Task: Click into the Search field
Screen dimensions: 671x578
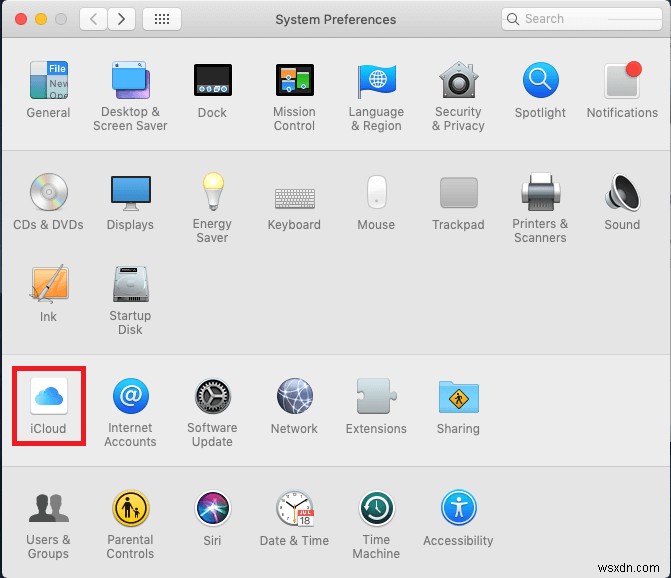Action: (x=582, y=19)
